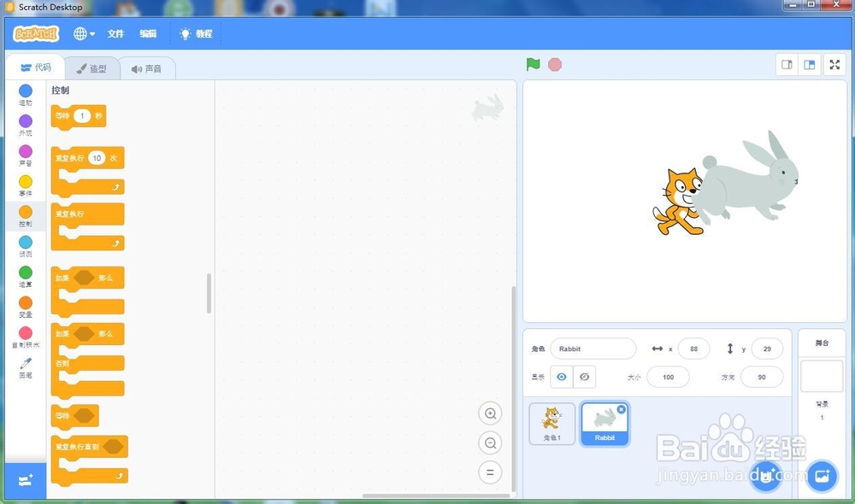855x504 pixels.
Task: Select the Sound (声音) block category
Action: [26, 155]
